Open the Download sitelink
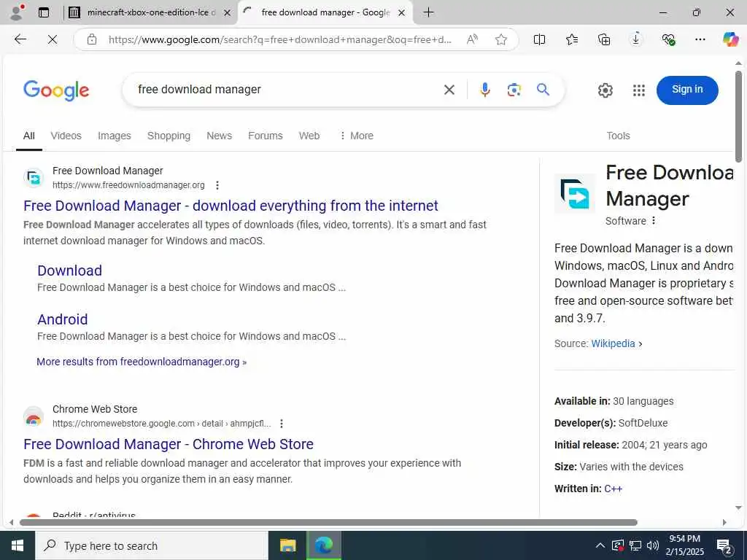The image size is (747, 560). pos(69,271)
